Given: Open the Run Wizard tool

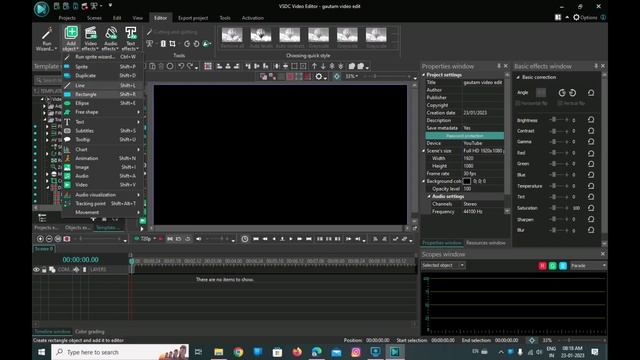Looking at the screenshot, I should 47,39.
